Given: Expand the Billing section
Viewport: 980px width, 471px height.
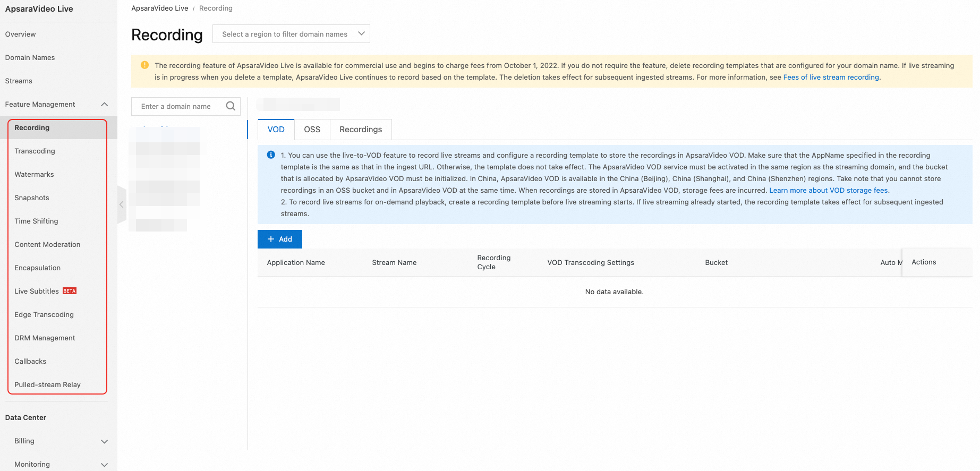Looking at the screenshot, I should tap(105, 441).
